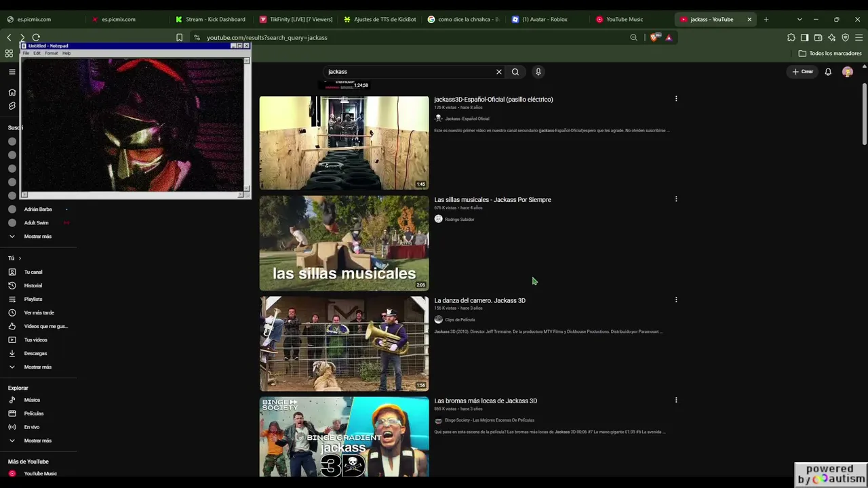Expand Mostrar más under subscriptions list
The image size is (868, 488).
tap(38, 237)
